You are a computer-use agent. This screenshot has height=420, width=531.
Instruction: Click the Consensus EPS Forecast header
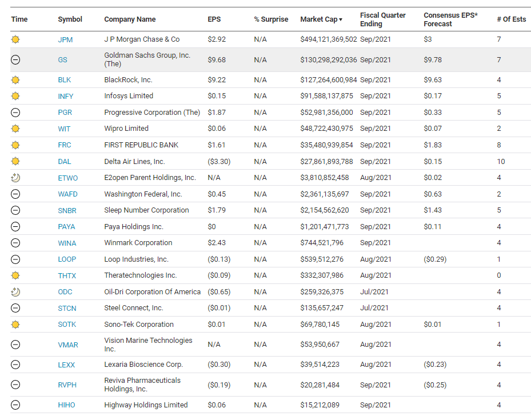tap(450, 19)
